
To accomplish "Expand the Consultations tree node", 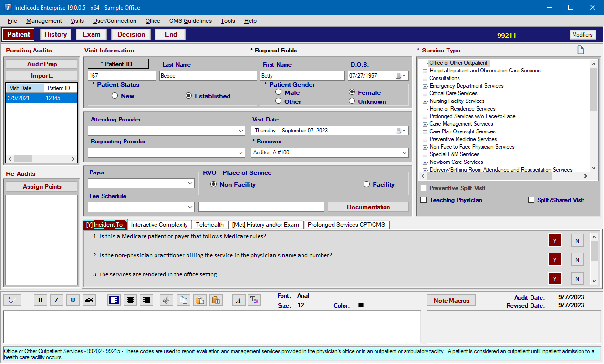I will tap(424, 78).
